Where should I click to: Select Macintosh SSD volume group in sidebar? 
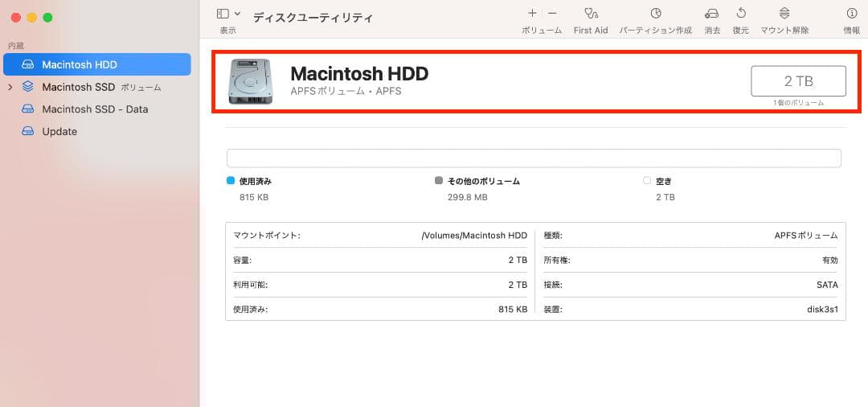(x=97, y=87)
